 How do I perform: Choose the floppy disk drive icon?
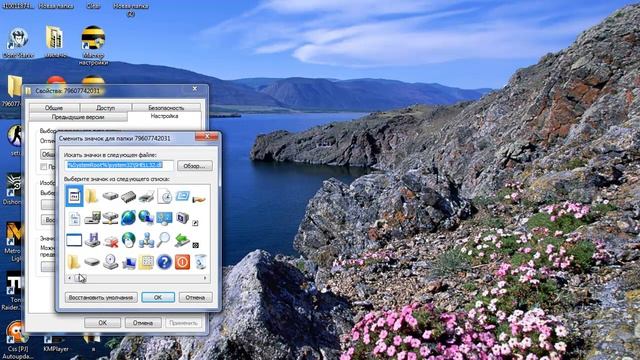(92, 240)
